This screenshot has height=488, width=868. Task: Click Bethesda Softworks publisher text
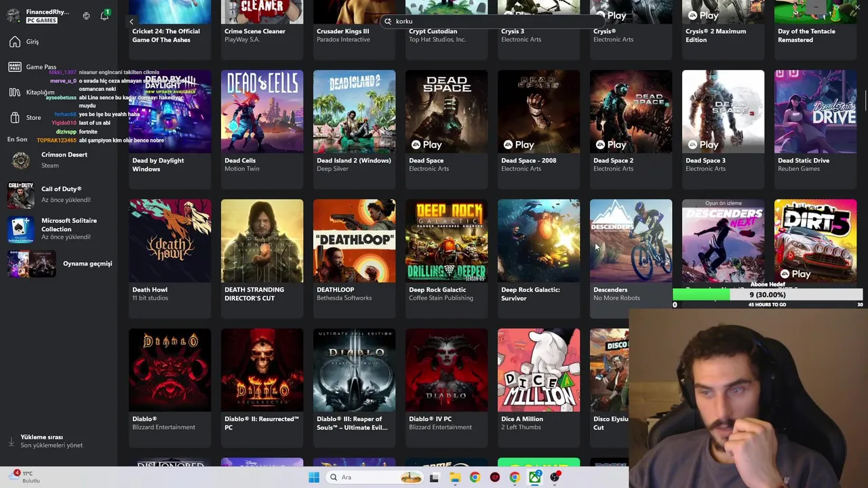(344, 298)
